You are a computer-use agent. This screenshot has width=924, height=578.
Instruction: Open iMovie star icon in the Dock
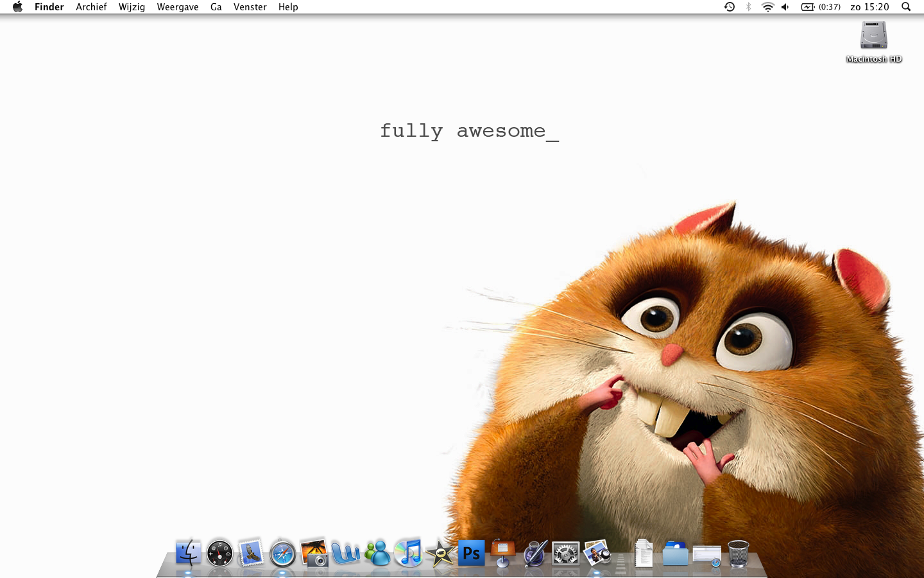[440, 553]
